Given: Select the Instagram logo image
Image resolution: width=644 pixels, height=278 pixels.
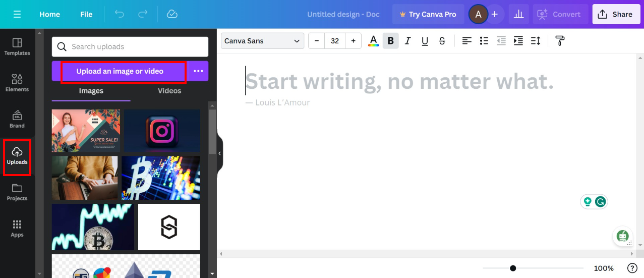Looking at the screenshot, I should point(162,131).
